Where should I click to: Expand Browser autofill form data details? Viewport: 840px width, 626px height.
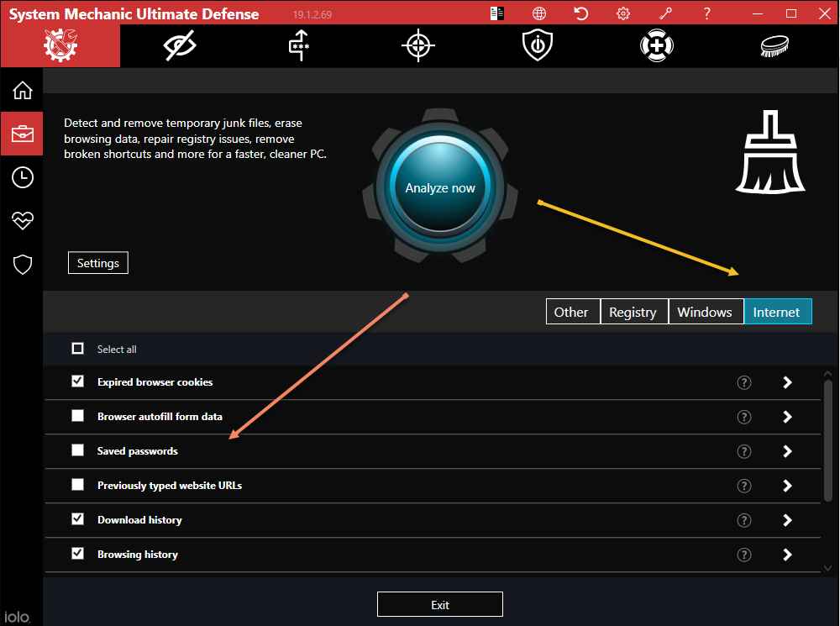coord(787,417)
